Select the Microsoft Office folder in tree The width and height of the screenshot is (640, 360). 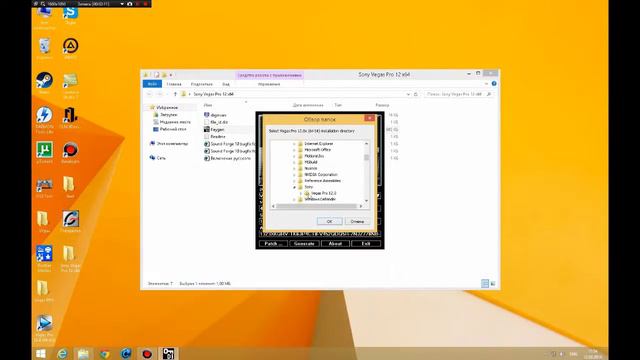[x=318, y=150]
